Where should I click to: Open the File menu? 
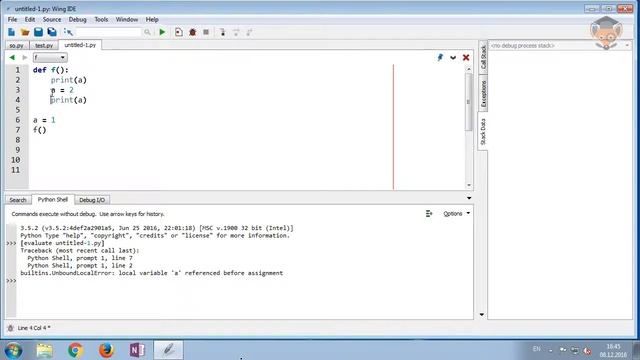pos(12,19)
